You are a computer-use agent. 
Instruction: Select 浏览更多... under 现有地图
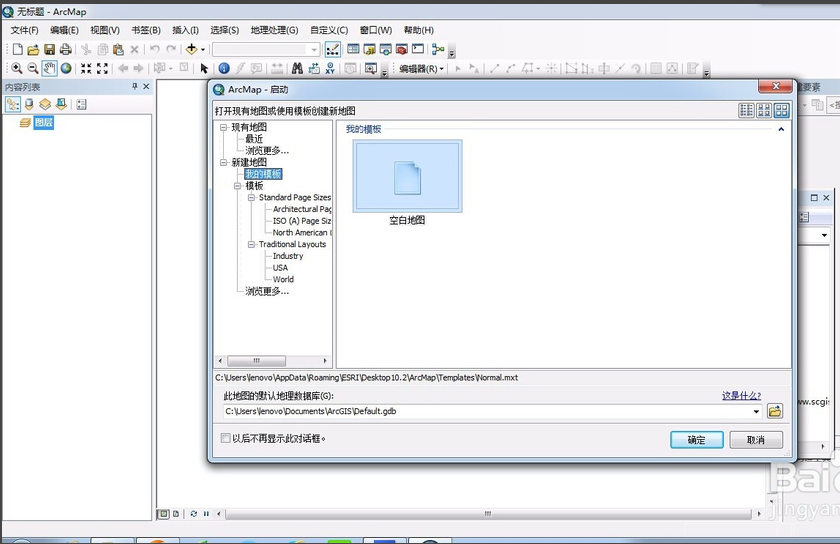coord(267,151)
